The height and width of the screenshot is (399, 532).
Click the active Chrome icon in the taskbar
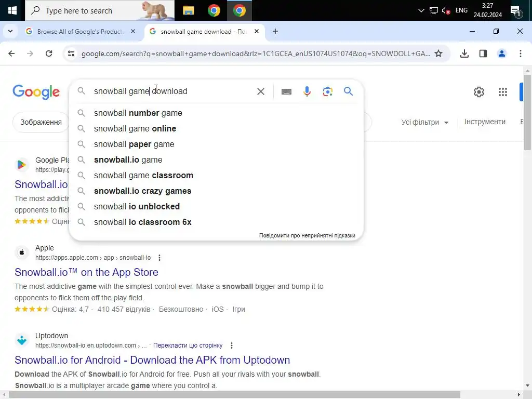pos(239,10)
